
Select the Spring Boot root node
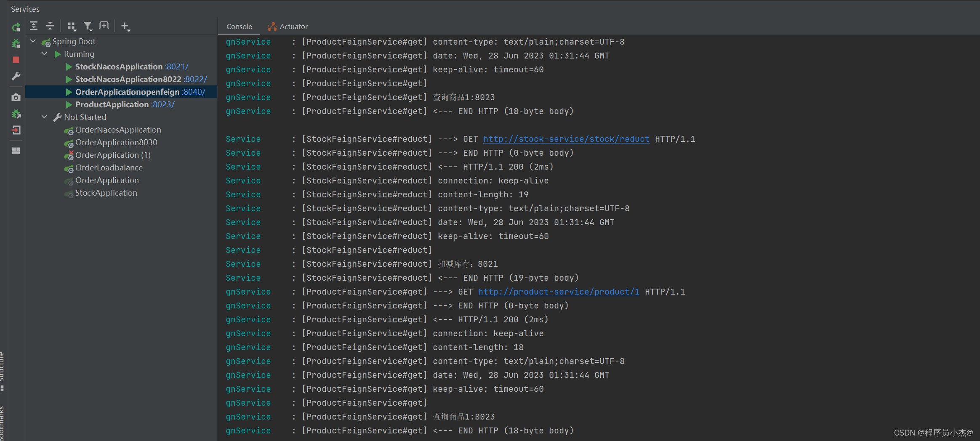pos(74,41)
